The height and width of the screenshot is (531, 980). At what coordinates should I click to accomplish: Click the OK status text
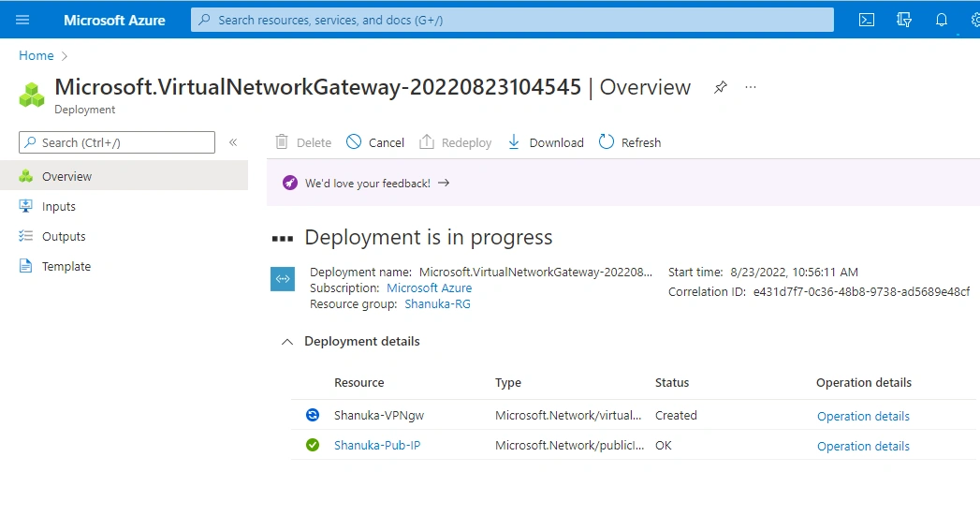coord(663,446)
